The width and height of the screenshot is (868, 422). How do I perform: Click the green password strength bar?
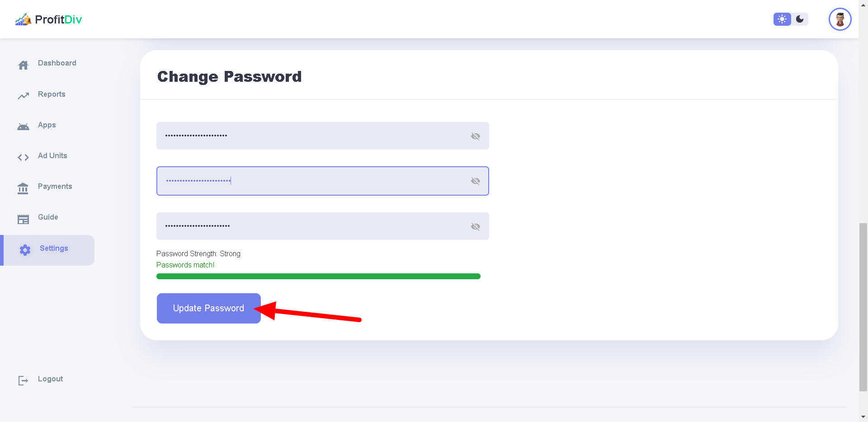point(318,276)
